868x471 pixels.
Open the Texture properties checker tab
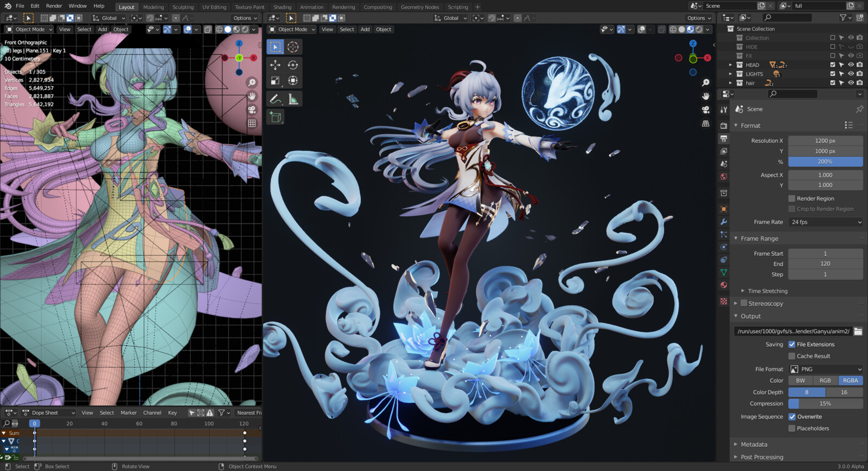coord(724,301)
